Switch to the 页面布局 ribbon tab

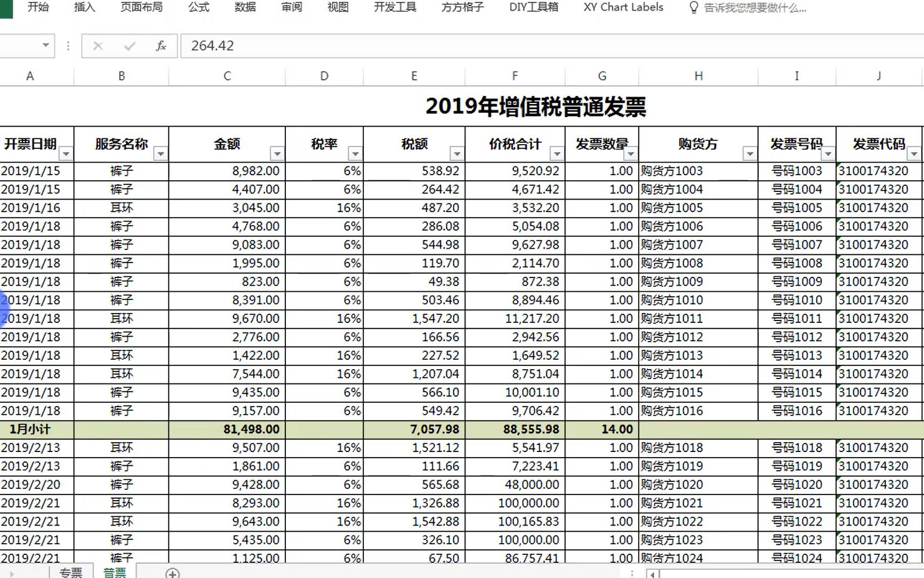(141, 7)
